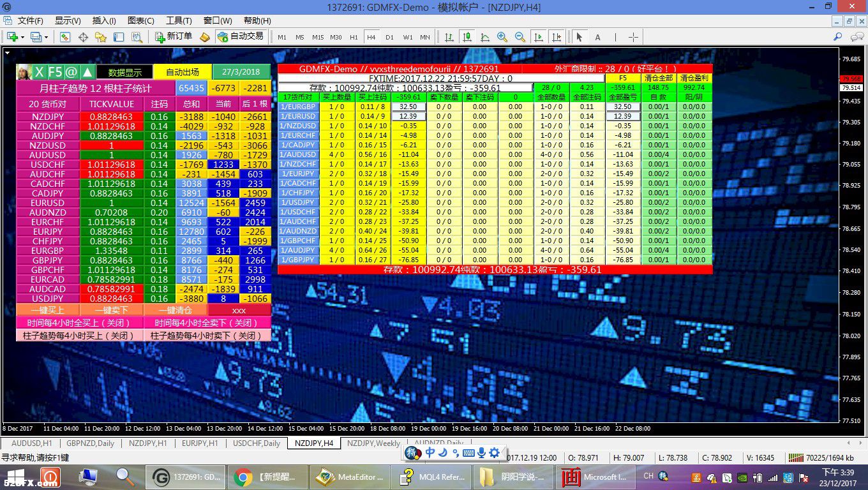Expand the profiles dropdown arrow
The height and width of the screenshot is (490, 868).
click(47, 37)
